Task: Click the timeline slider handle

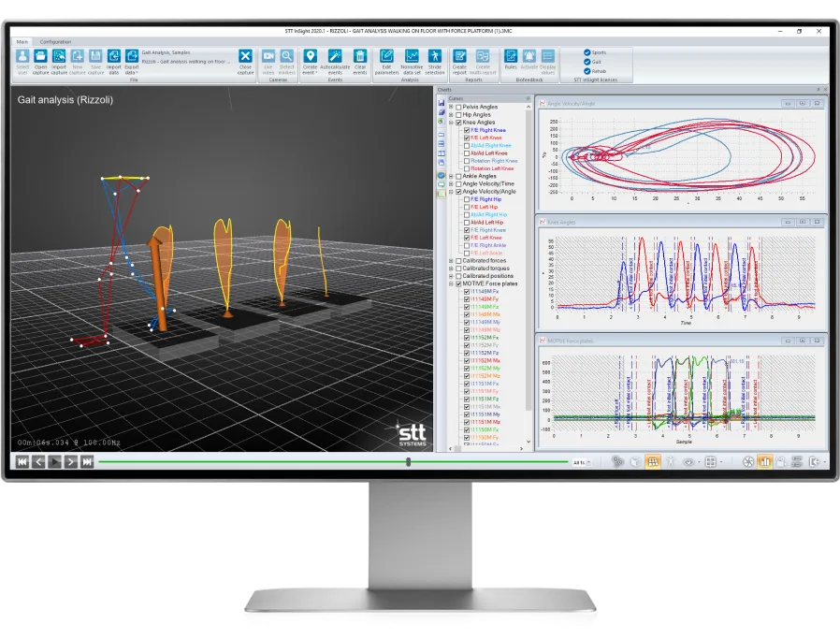Action: [408, 462]
